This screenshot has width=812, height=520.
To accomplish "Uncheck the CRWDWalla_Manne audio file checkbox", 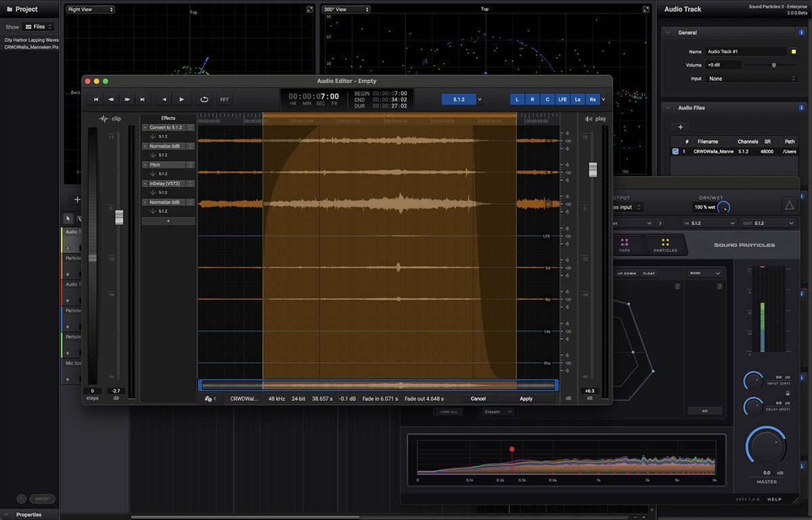I will 675,152.
